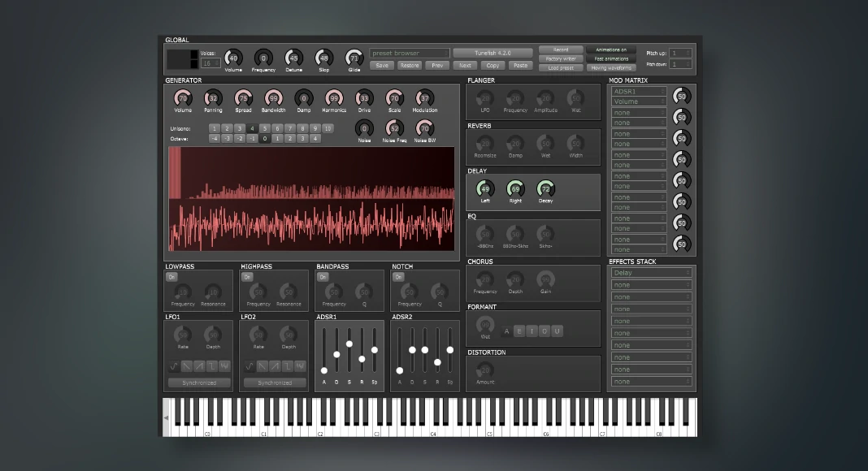The width and height of the screenshot is (868, 471).
Task: Click the Delay Decay knob
Action: pyautogui.click(x=545, y=189)
